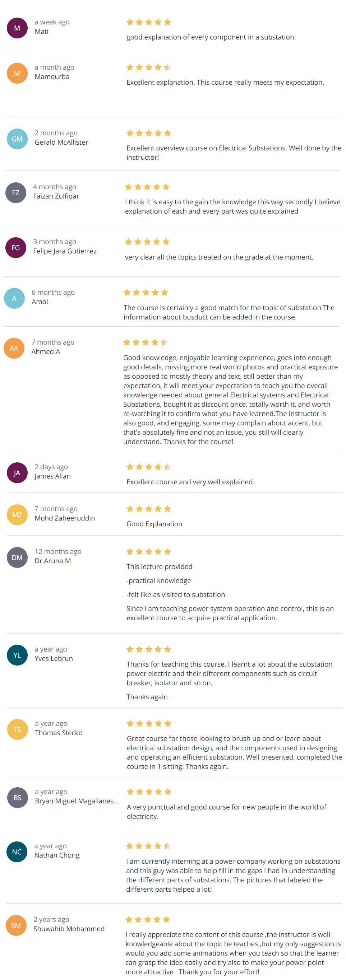Click the MZ avatar of Mohd Zaheeruddin
The height and width of the screenshot is (980, 346).
[17, 514]
